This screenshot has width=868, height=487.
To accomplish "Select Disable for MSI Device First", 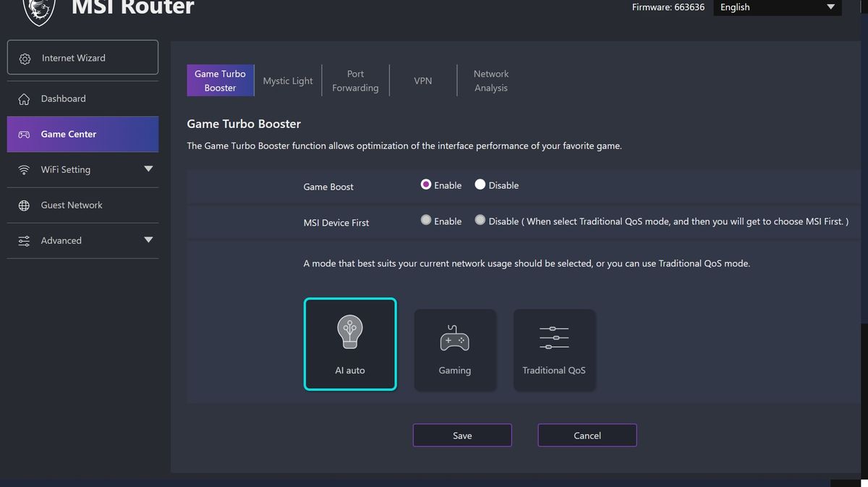I will tap(480, 220).
